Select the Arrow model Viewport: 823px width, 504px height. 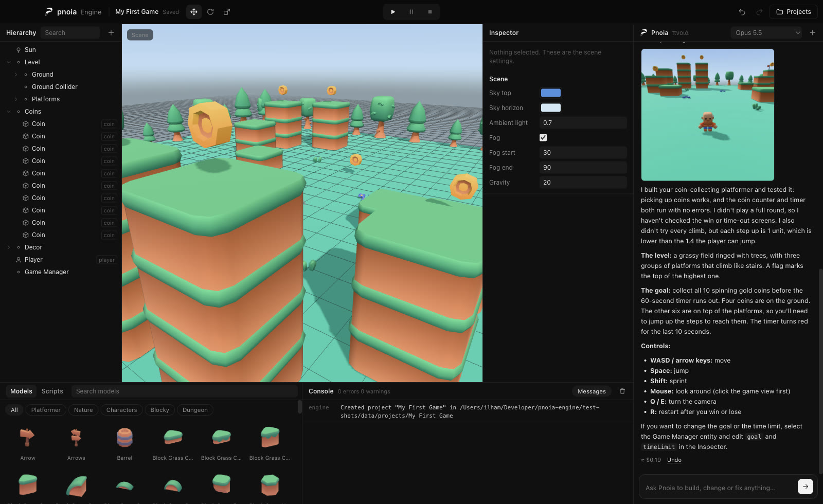[x=28, y=443]
